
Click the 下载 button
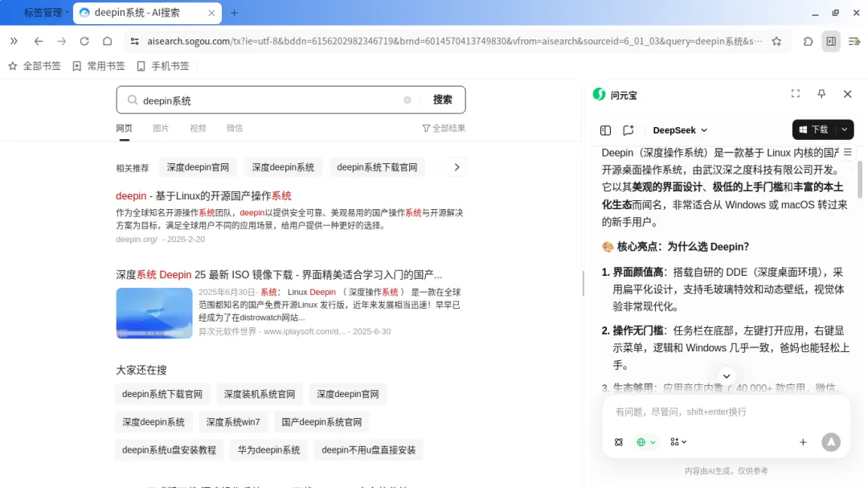(813, 129)
